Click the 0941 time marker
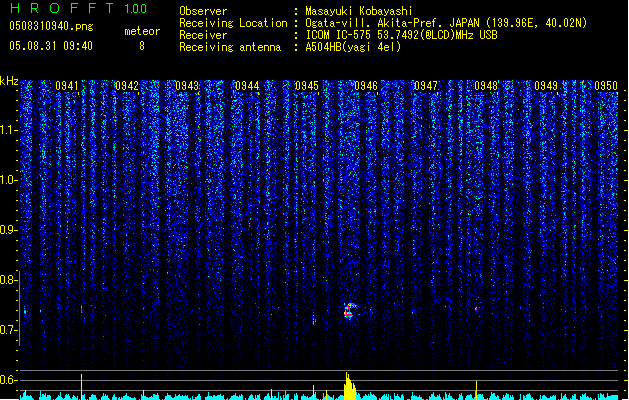The image size is (629, 400). pos(67,86)
